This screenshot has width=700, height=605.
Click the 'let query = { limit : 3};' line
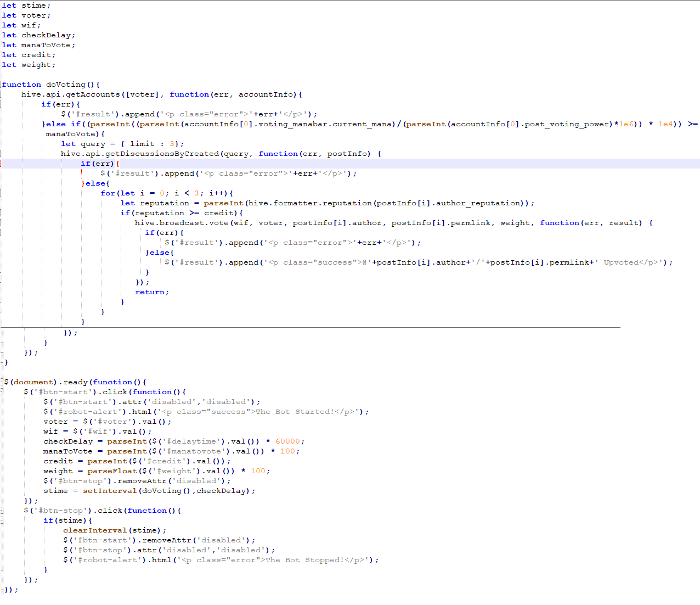pos(122,144)
